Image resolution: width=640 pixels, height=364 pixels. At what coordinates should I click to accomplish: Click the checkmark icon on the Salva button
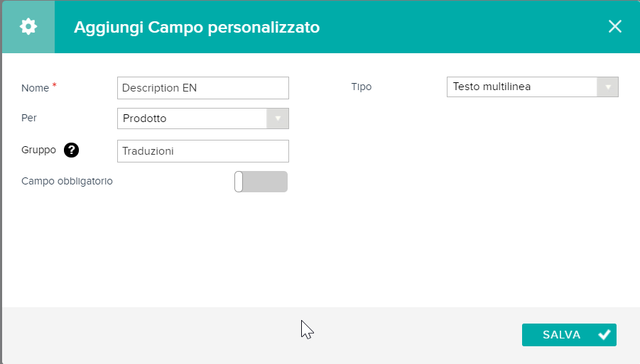point(604,335)
